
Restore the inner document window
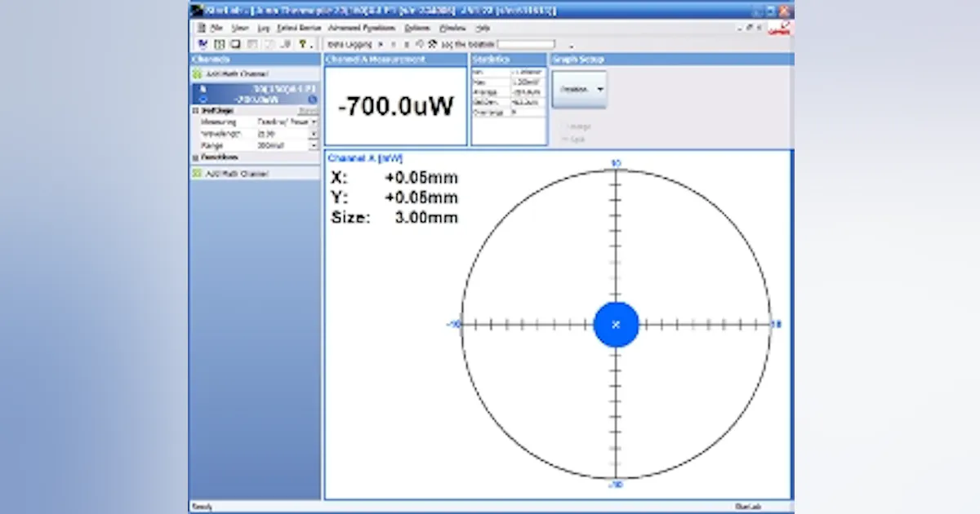pos(748,27)
